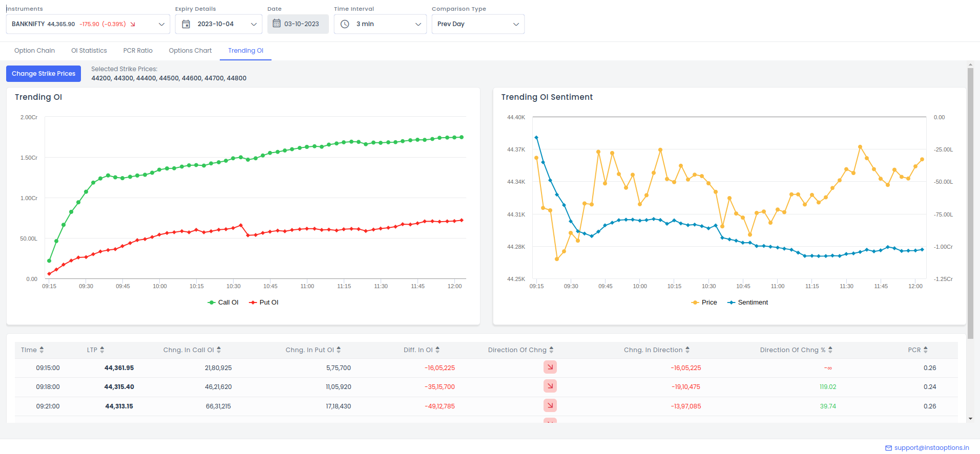Screen dimensions: 980x454
Task: Sort by Chng. In Call OI
Action: (x=219, y=350)
